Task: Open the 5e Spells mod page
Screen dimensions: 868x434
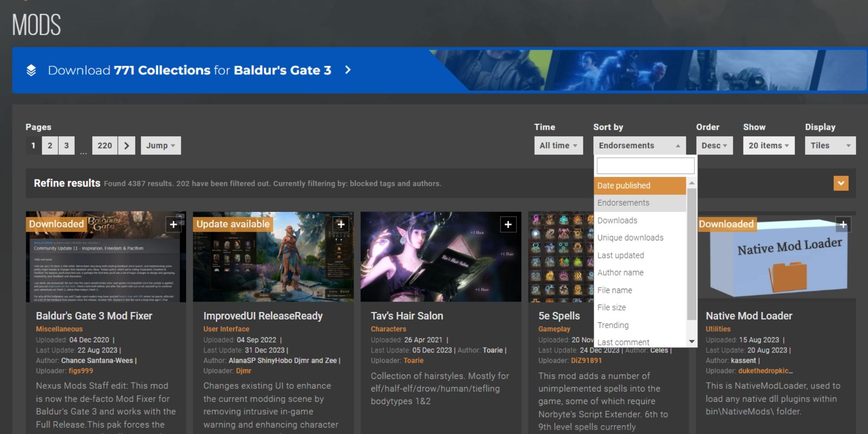Action: (559, 316)
